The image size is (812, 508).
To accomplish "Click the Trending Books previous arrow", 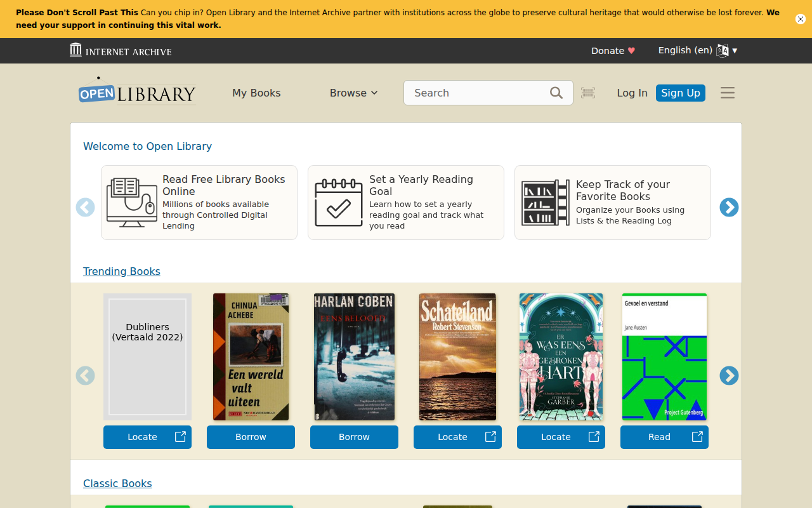I will [86, 376].
